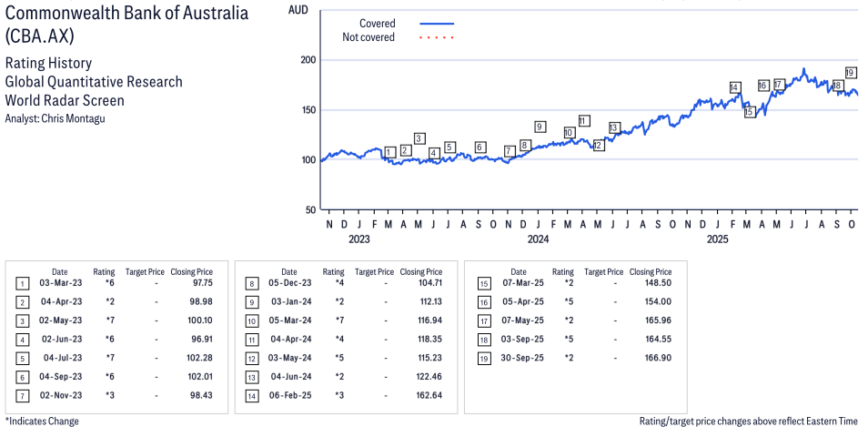Click the blue Covered legend line
868x427 pixels.
pyautogui.click(x=437, y=23)
